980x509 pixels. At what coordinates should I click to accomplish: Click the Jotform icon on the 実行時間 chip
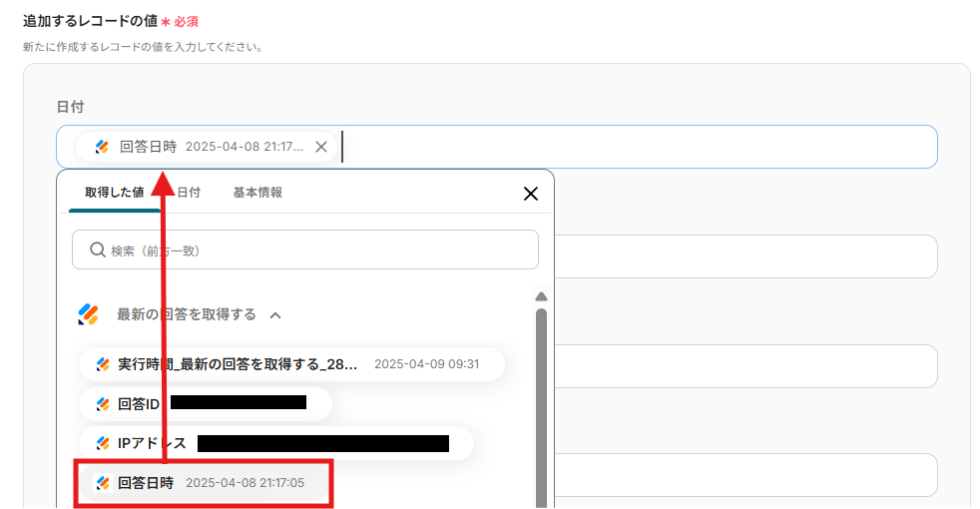click(103, 364)
